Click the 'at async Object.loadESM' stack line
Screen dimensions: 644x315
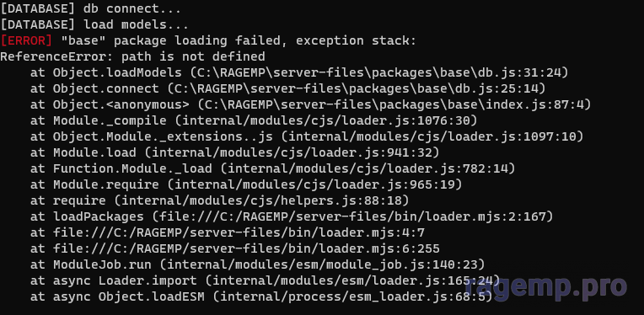(261, 297)
